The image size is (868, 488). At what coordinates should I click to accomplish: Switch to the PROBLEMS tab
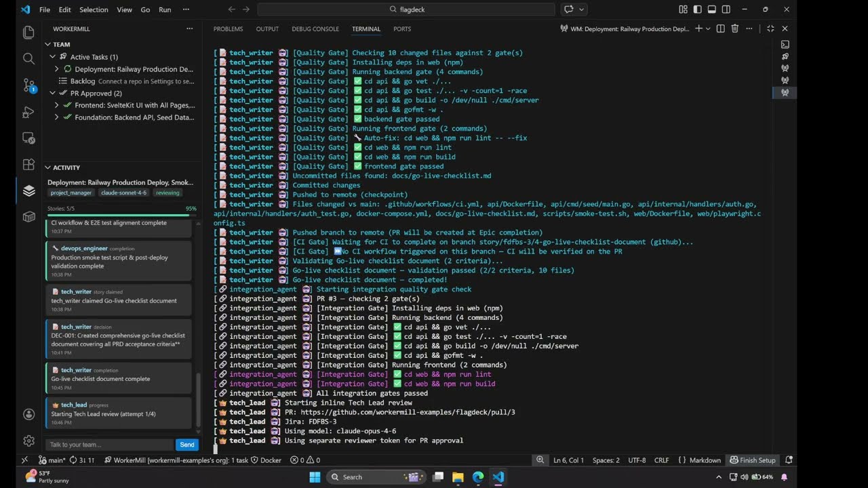tap(228, 29)
